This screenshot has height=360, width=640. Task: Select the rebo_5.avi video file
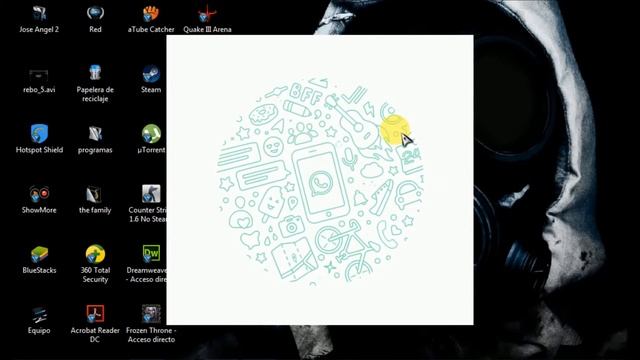point(39,75)
